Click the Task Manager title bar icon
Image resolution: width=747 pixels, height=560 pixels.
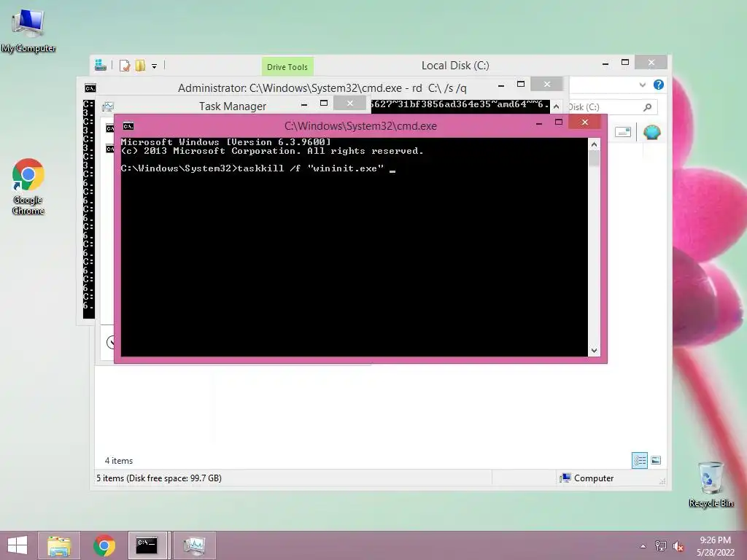(x=108, y=106)
